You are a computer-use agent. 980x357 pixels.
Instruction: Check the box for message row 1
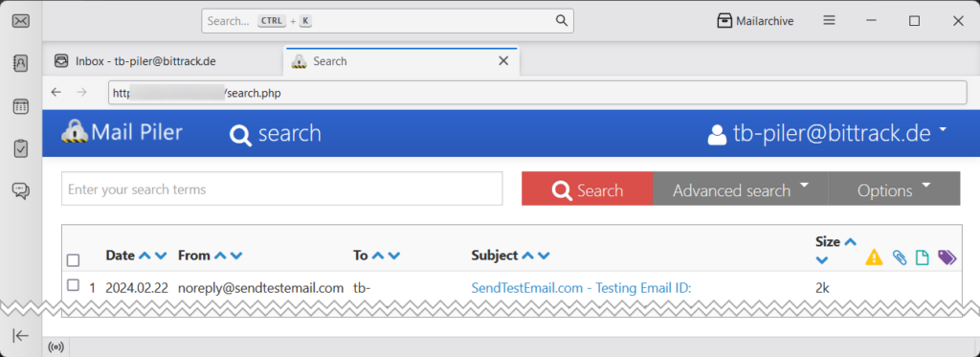pyautogui.click(x=73, y=285)
